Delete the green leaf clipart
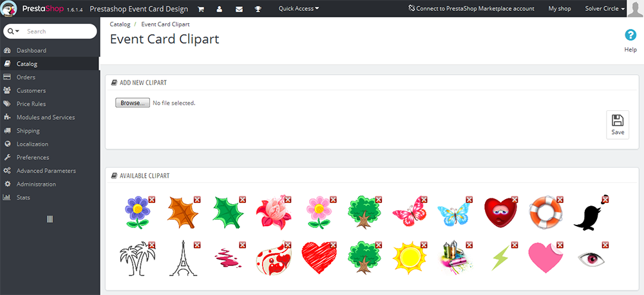644x295 pixels. click(x=242, y=199)
